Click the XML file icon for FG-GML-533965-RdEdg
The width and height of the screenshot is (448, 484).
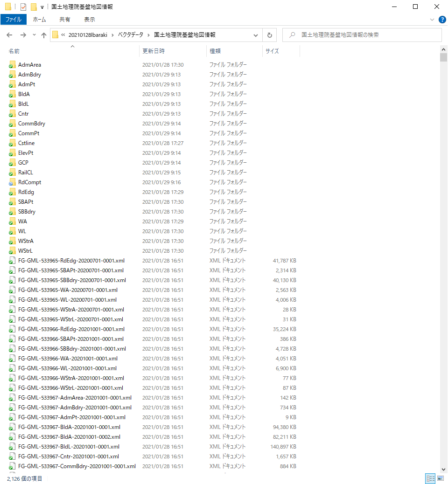pyautogui.click(x=12, y=261)
